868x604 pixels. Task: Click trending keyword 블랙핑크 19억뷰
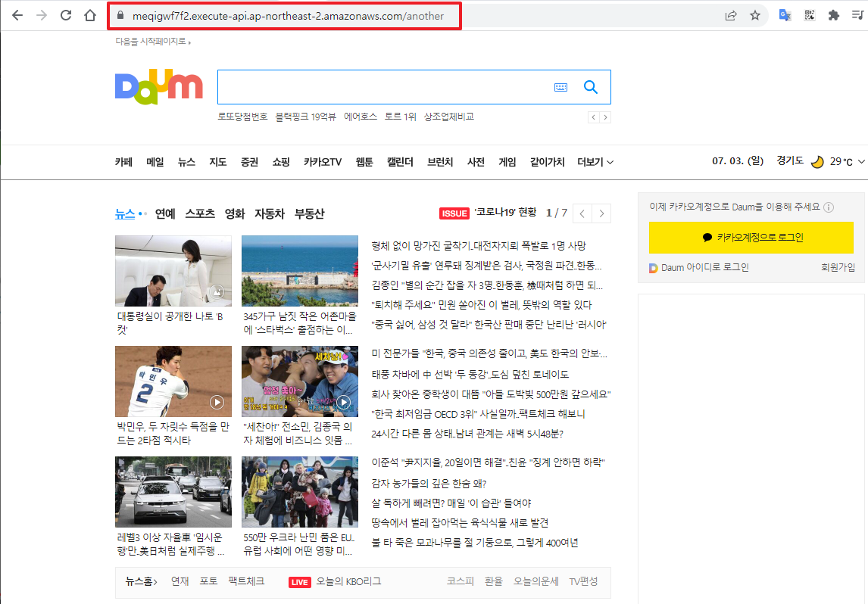(305, 117)
